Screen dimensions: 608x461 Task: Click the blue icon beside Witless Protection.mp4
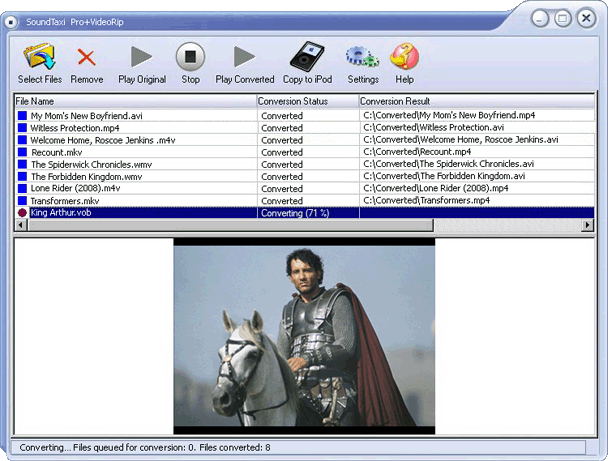tap(22, 128)
